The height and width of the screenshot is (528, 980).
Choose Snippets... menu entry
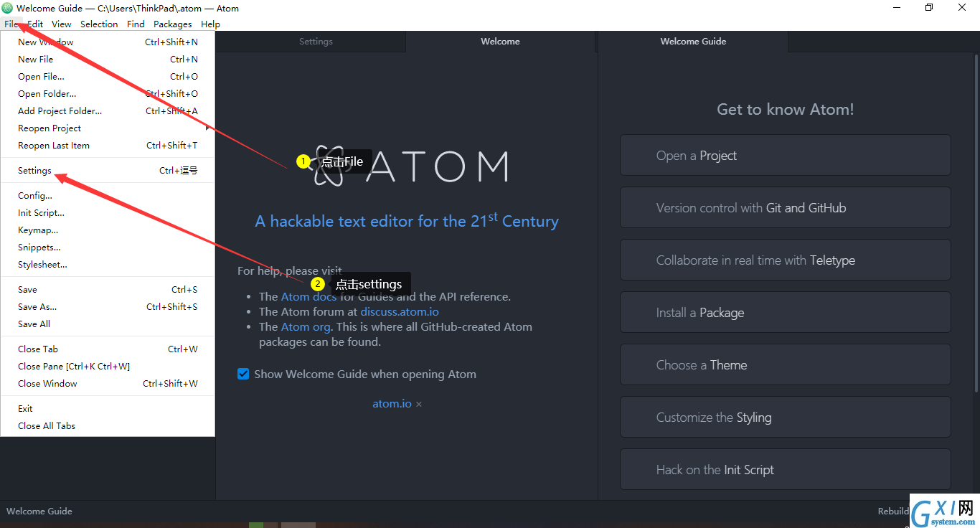pyautogui.click(x=108, y=247)
